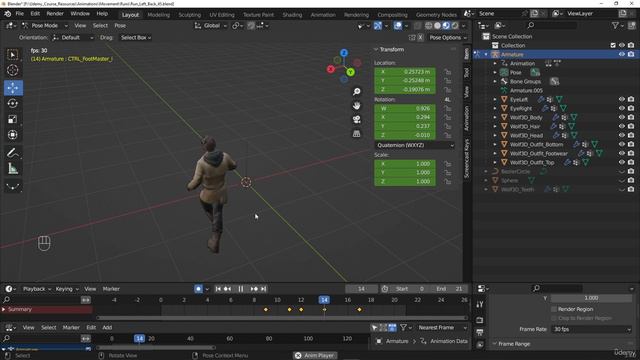The width and height of the screenshot is (640, 360).
Task: Click the current frame 14 field
Action: pos(361,289)
